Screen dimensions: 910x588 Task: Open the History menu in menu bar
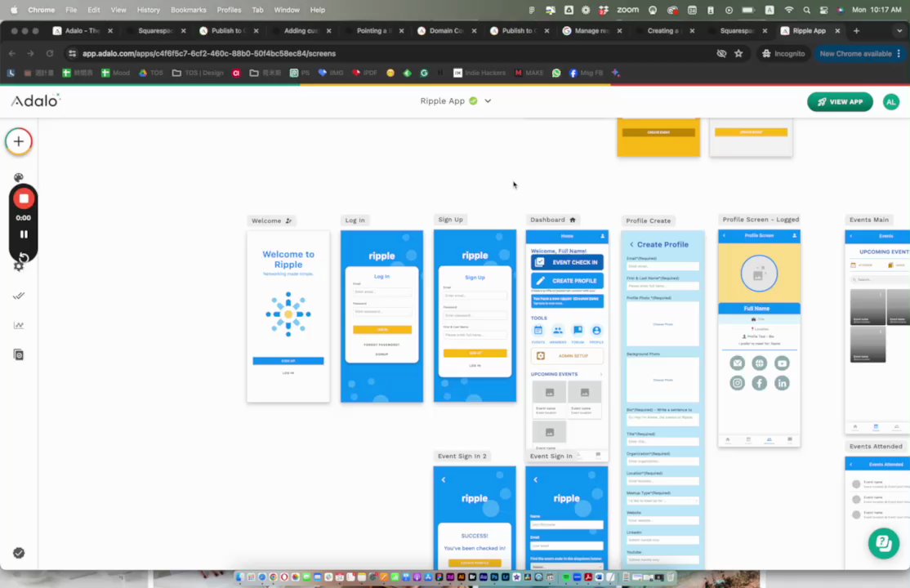coord(148,10)
